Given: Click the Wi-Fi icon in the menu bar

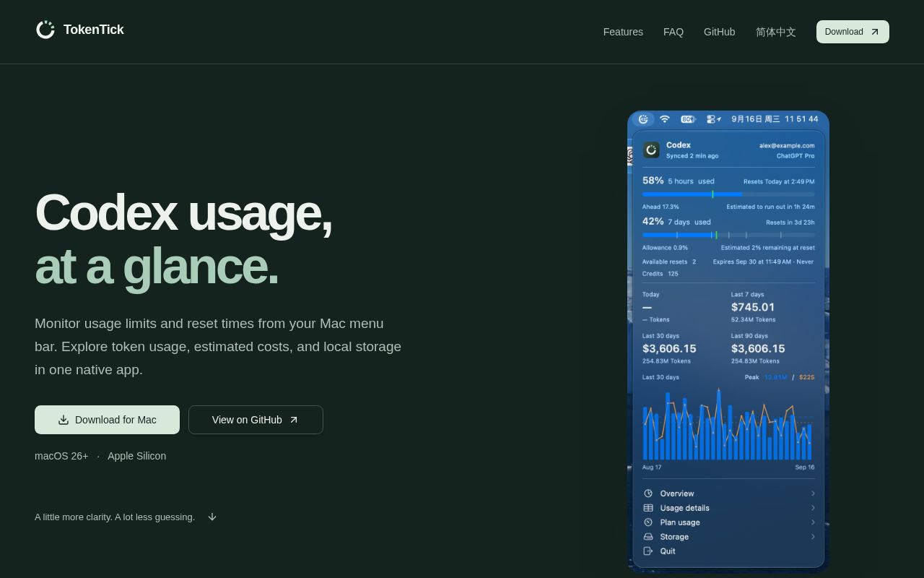Looking at the screenshot, I should (665, 119).
